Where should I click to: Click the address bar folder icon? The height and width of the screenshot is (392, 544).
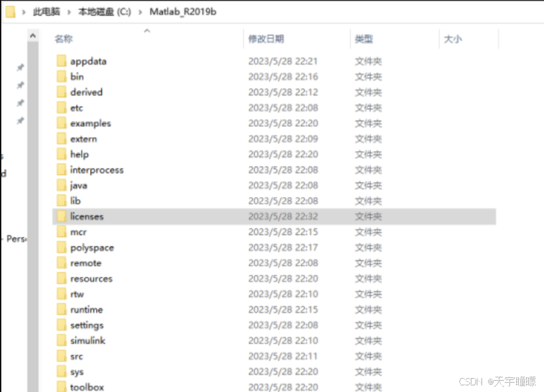click(11, 11)
